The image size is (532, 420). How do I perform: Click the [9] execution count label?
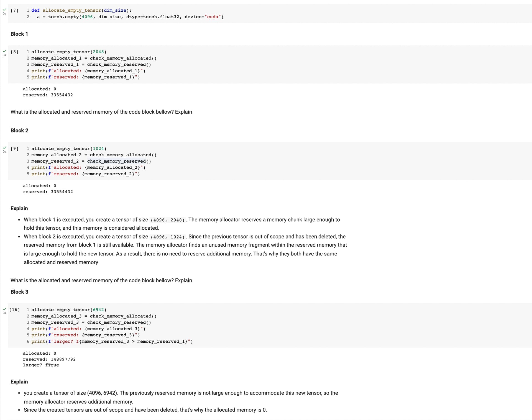tap(14, 148)
